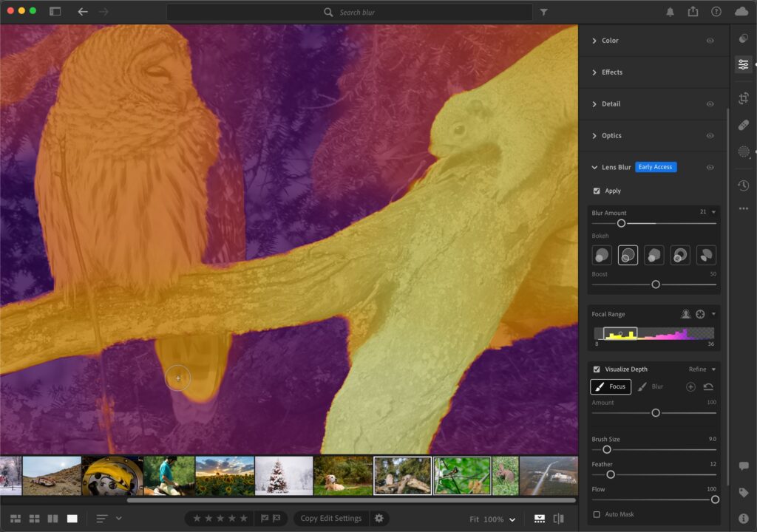Open the three-dots more options icon
This screenshot has height=532, width=757.
[744, 208]
